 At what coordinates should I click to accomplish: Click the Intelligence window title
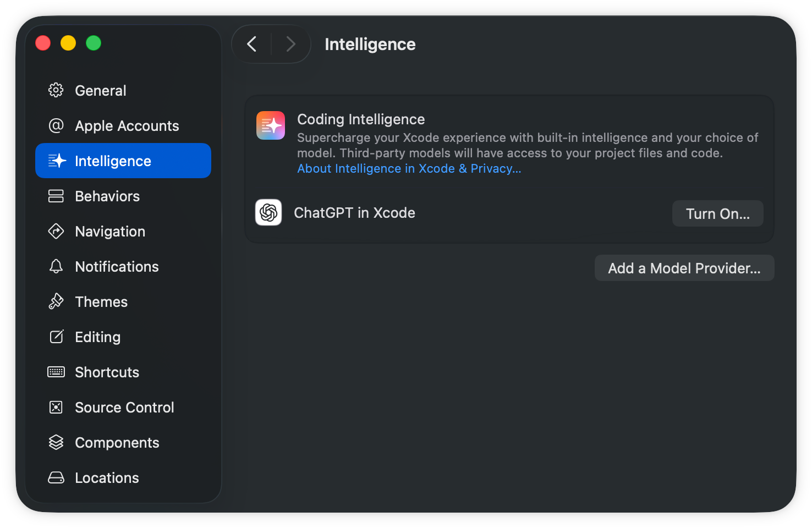(370, 44)
